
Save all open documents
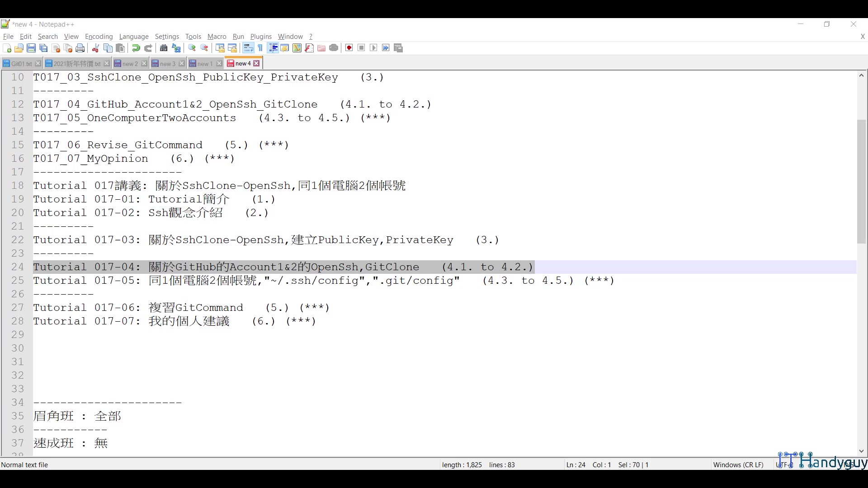click(43, 48)
